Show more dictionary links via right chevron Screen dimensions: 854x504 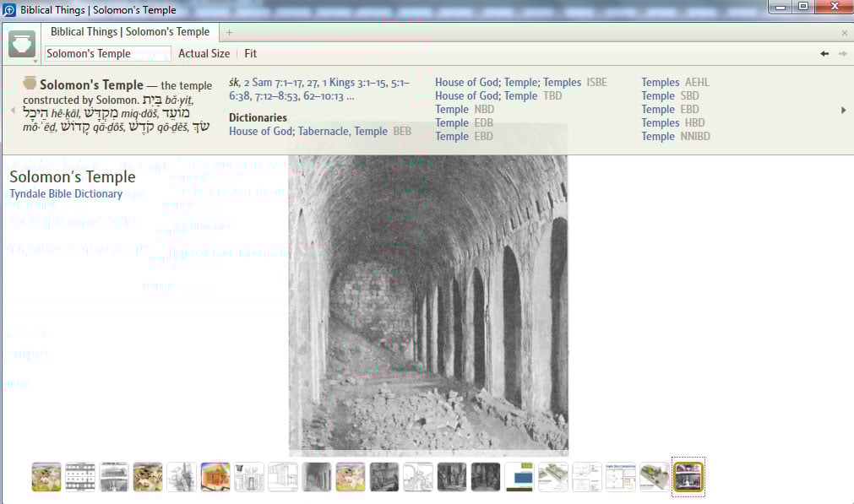(843, 108)
